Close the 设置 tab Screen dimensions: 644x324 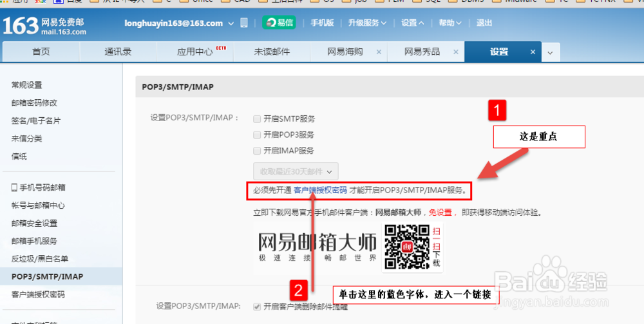tap(533, 52)
